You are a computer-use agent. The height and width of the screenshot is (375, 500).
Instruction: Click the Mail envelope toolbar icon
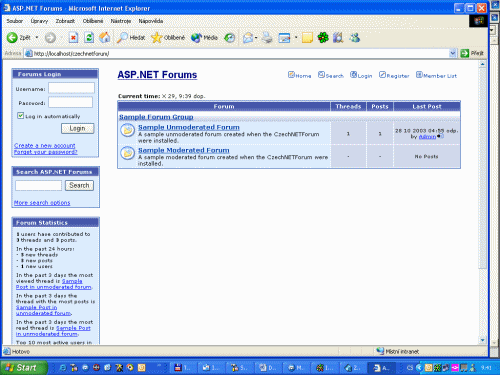click(x=248, y=38)
